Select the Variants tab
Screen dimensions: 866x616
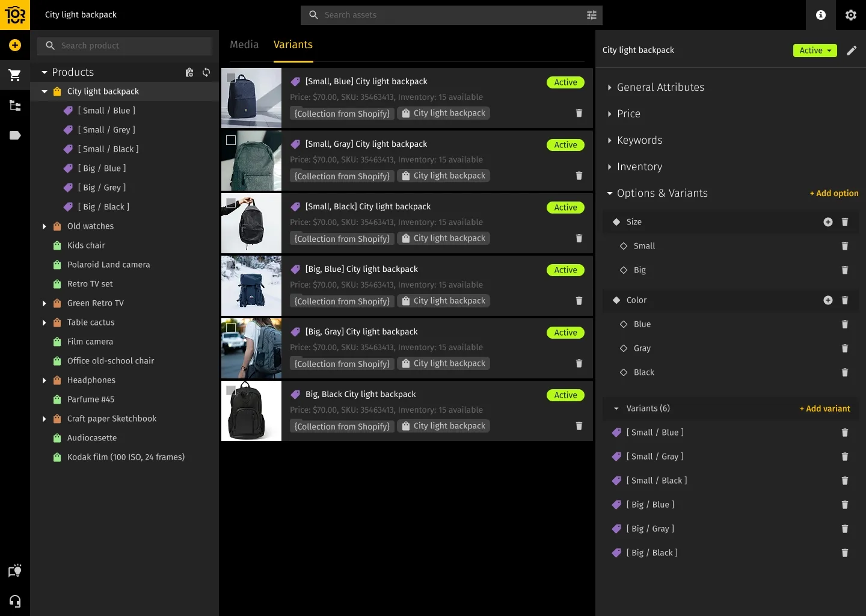pyautogui.click(x=293, y=45)
